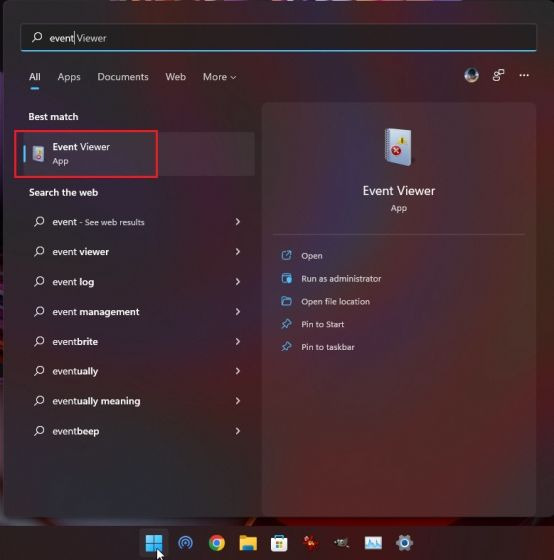Click the Pin to Start pin icon
Screen dimensions: 554x560
pos(286,324)
